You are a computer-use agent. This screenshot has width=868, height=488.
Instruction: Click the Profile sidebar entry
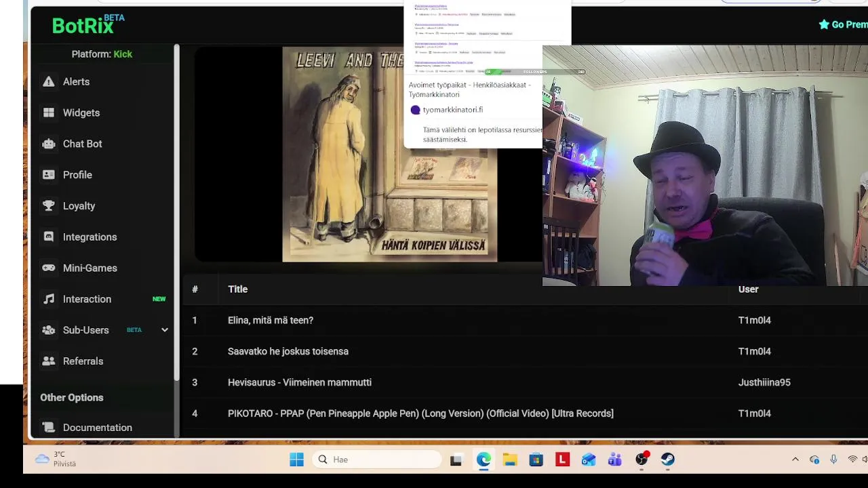(77, 175)
